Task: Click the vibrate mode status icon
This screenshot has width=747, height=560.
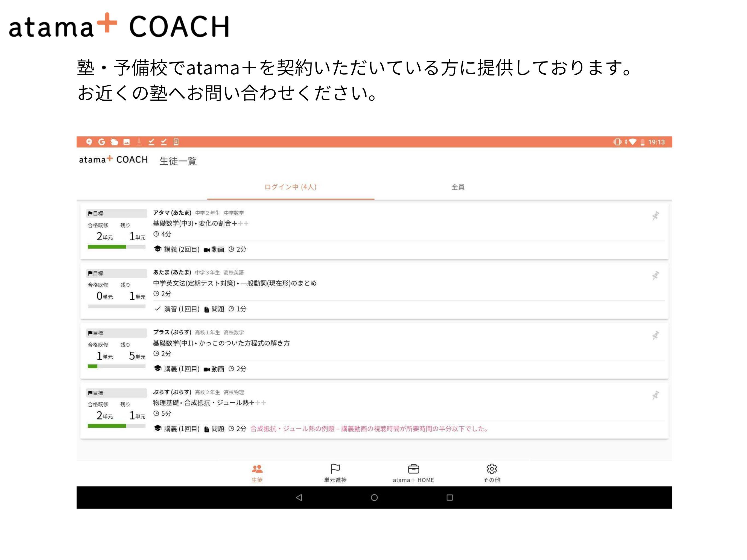Action: 617,142
